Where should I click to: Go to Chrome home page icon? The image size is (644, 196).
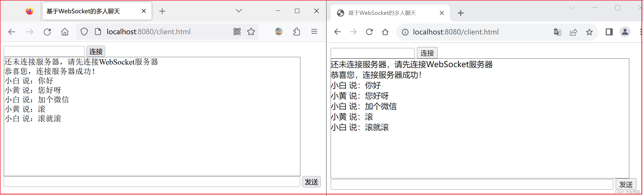pos(385,32)
